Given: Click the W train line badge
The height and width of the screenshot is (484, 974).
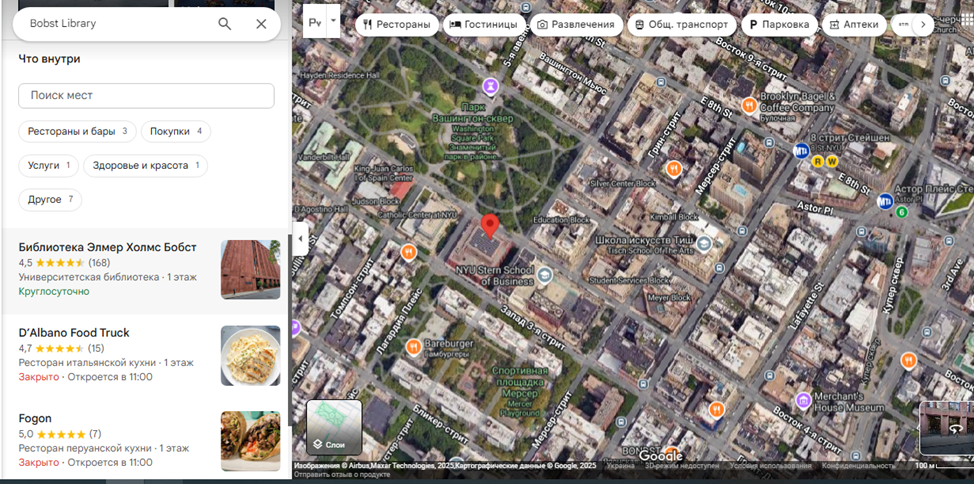Looking at the screenshot, I should [832, 162].
